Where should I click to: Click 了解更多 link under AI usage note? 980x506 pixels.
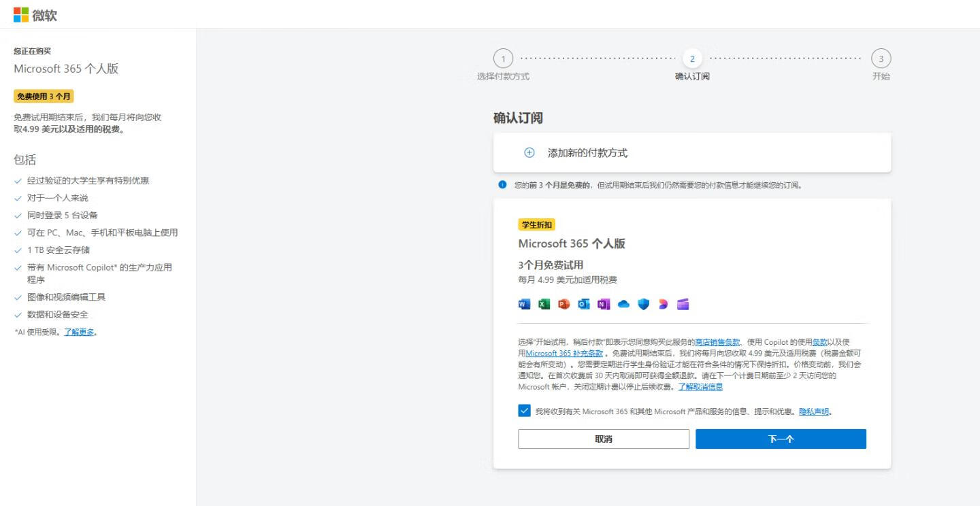[x=79, y=332]
